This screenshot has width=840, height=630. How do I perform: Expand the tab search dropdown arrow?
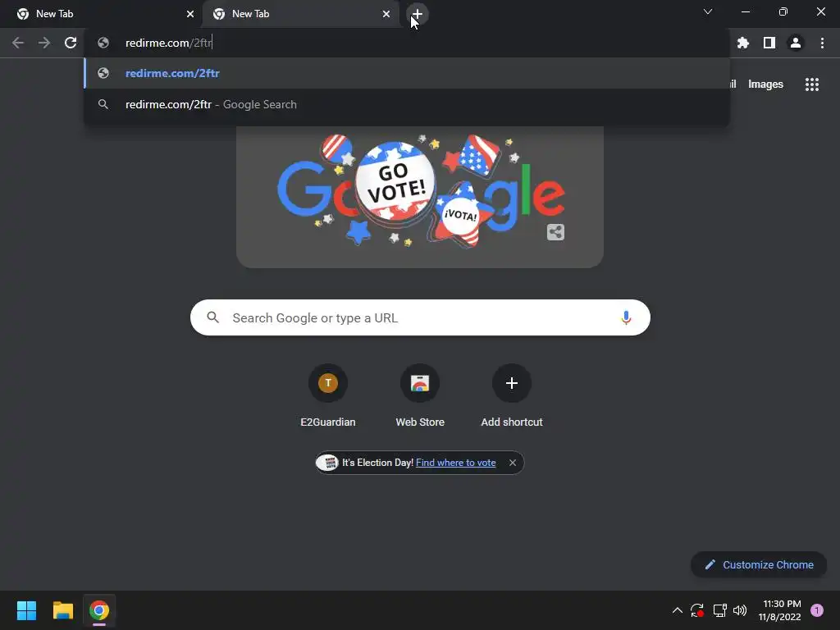coord(708,11)
